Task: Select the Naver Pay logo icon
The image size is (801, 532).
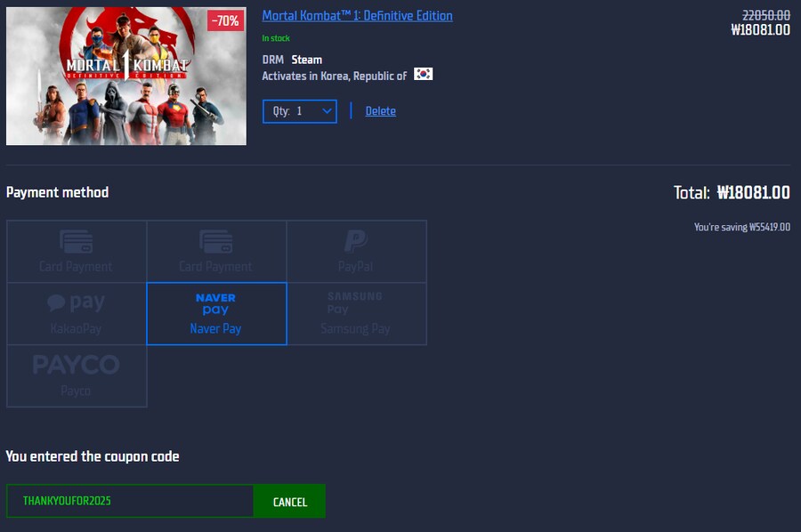Action: 215,304
